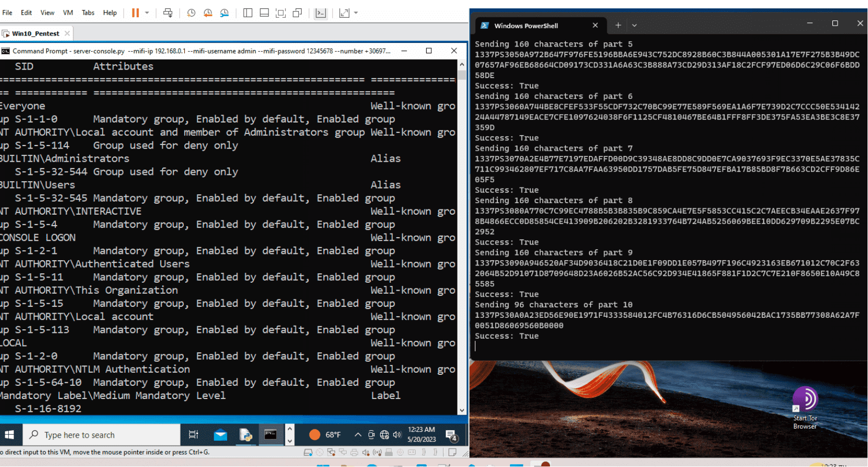
Task: Click Command Prompt scrollbar up arrow
Action: pos(462,64)
